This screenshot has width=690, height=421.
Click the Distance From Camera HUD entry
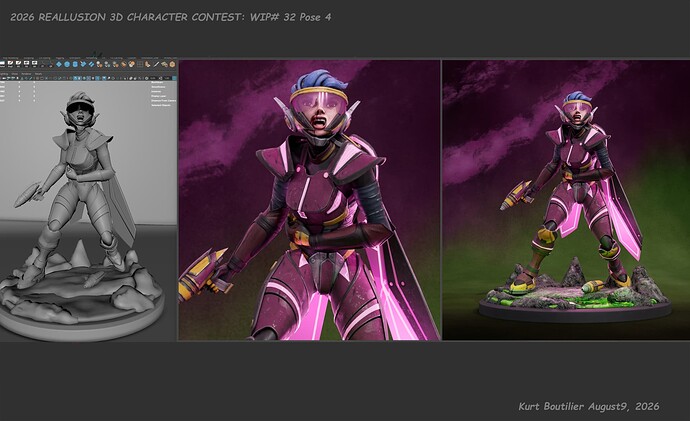tap(164, 101)
